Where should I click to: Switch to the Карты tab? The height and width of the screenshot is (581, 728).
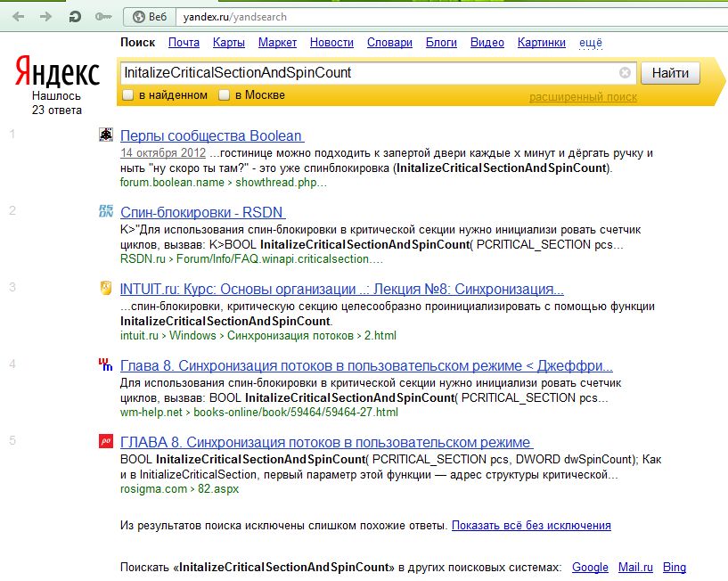coord(229,43)
